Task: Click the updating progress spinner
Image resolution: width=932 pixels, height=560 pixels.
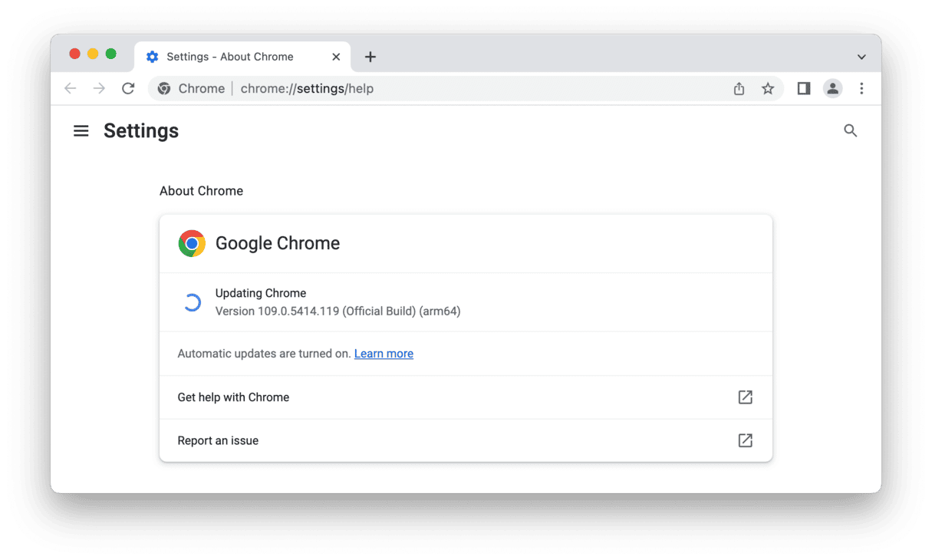Action: pyautogui.click(x=192, y=302)
